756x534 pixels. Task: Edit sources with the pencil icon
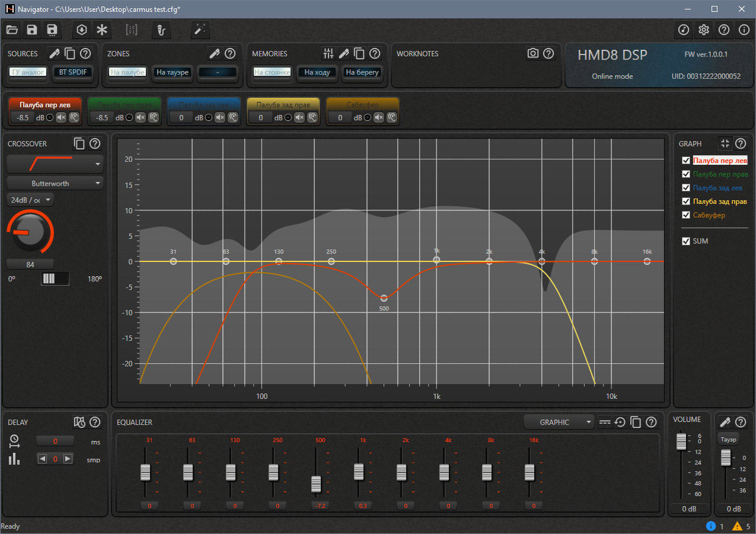coord(55,53)
